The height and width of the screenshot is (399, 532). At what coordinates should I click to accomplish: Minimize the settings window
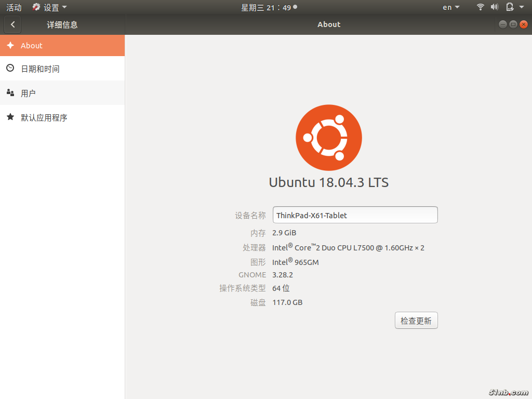click(502, 24)
